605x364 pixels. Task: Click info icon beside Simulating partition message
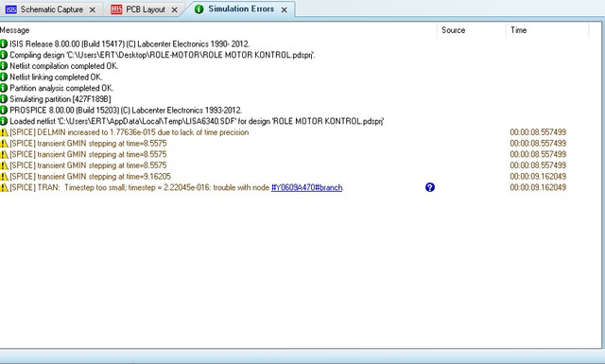point(4,99)
